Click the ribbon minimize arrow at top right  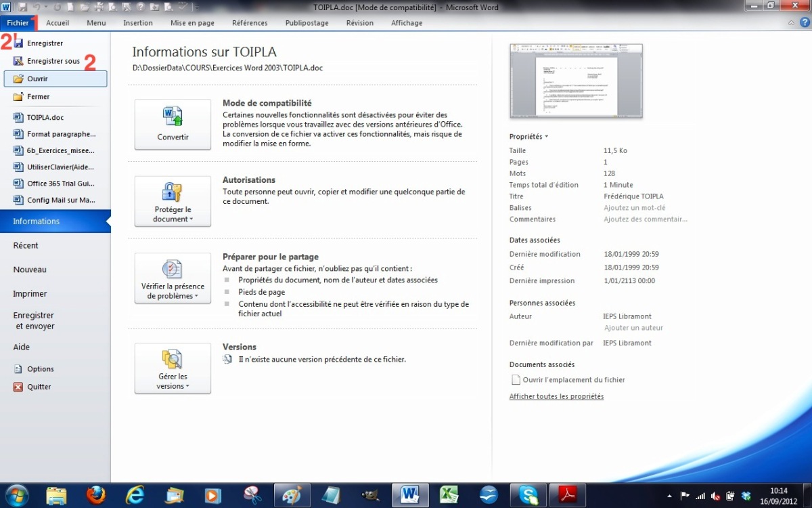tap(792, 22)
